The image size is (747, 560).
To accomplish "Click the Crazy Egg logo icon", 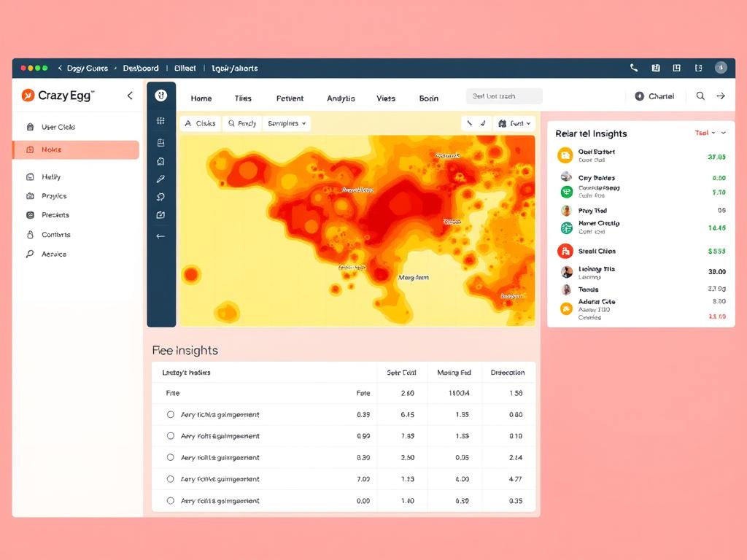I will (28, 95).
